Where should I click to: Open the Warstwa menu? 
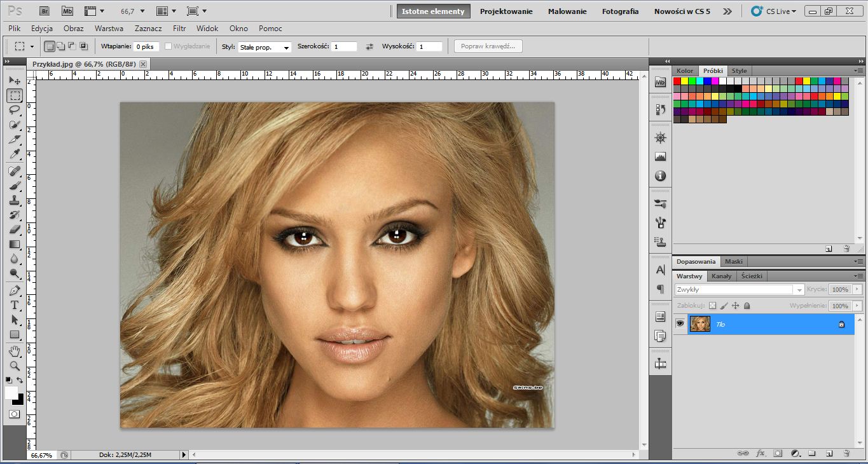click(109, 29)
